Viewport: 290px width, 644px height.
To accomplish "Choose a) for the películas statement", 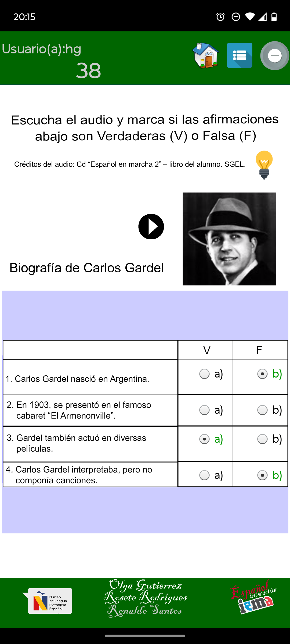I will pos(205,439).
